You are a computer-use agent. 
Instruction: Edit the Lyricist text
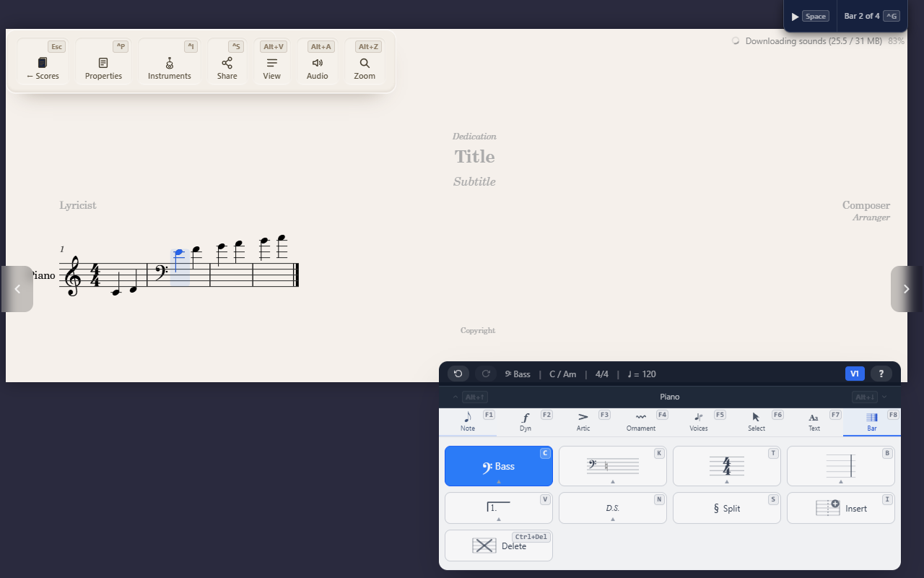(78, 205)
